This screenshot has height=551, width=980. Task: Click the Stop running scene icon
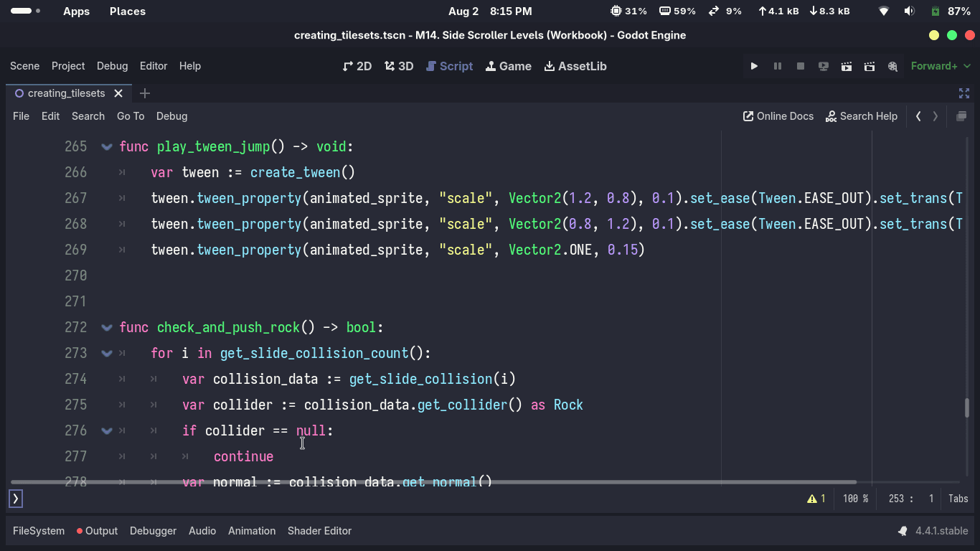click(x=800, y=66)
